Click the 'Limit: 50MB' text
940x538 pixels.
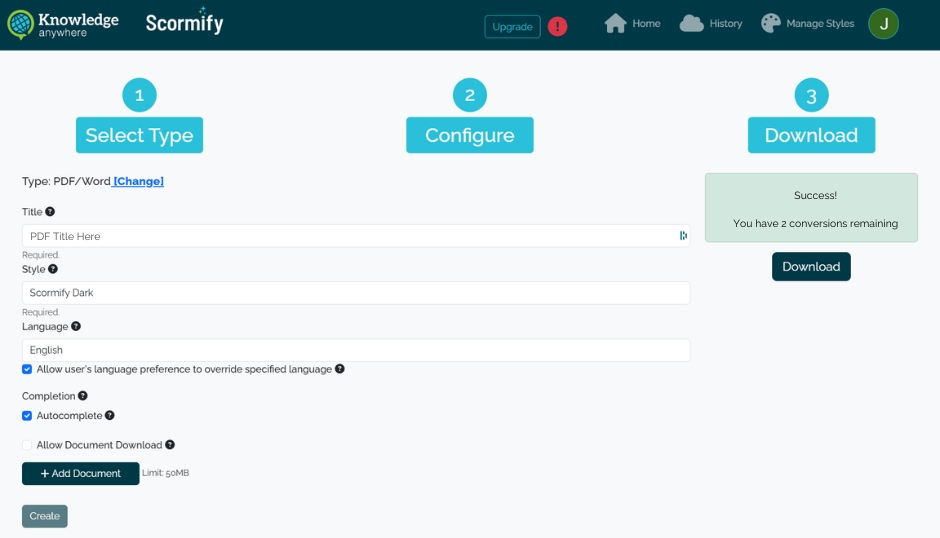tap(165, 473)
